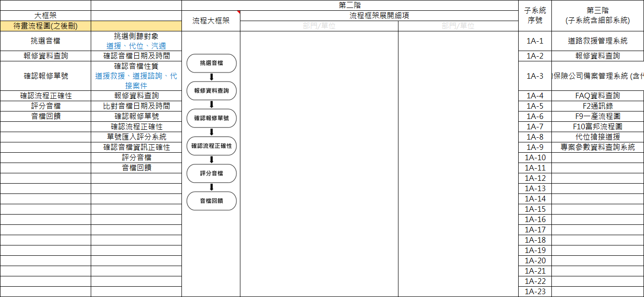Screen dimensions: 644x297
Task: Select the 單號匯入評分系統 cell
Action: click(137, 137)
